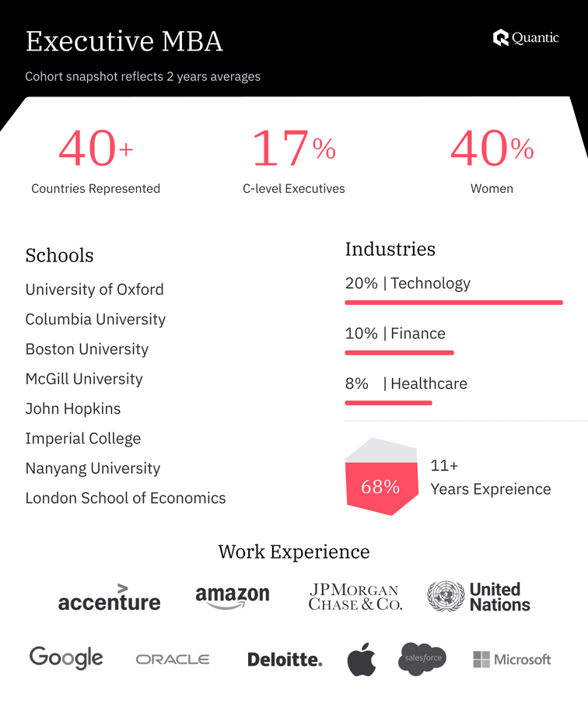Image resolution: width=588 pixels, height=711 pixels.
Task: Select the Amazon logo
Action: pyautogui.click(x=233, y=597)
